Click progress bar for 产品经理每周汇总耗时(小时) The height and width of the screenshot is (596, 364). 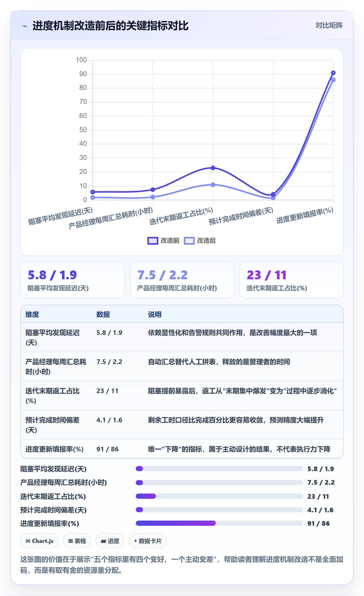[x=219, y=483]
